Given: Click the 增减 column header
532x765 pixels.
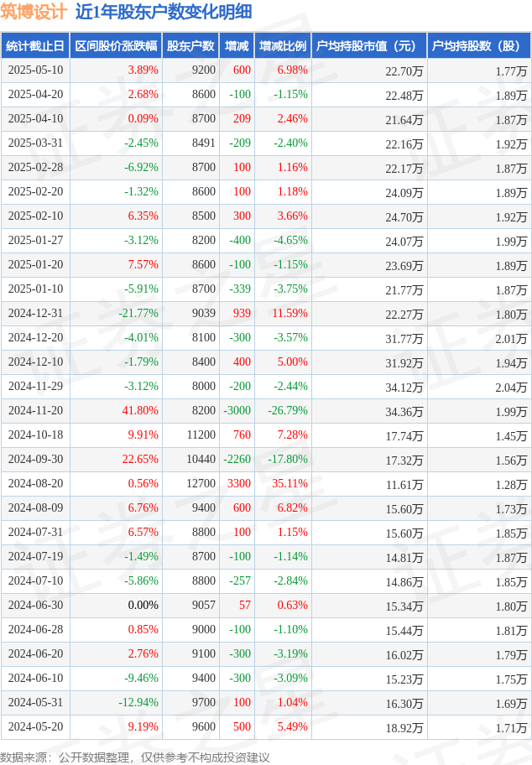Looking at the screenshot, I should [x=237, y=46].
